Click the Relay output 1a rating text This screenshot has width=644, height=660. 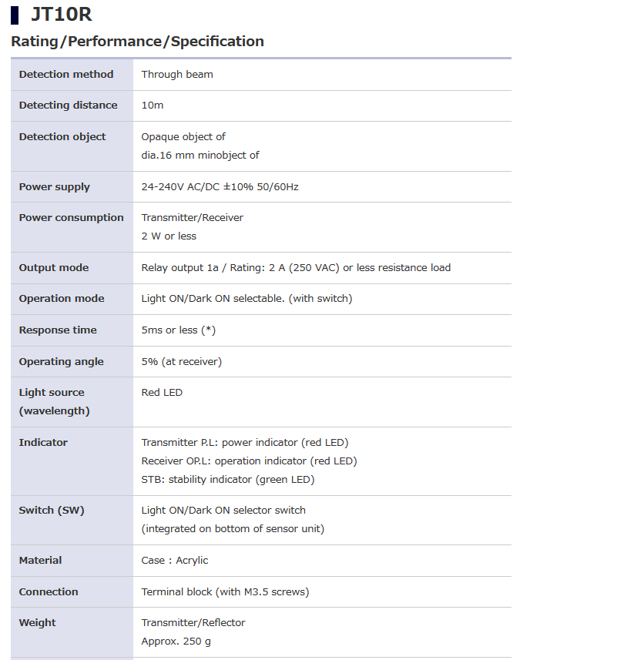(x=296, y=268)
